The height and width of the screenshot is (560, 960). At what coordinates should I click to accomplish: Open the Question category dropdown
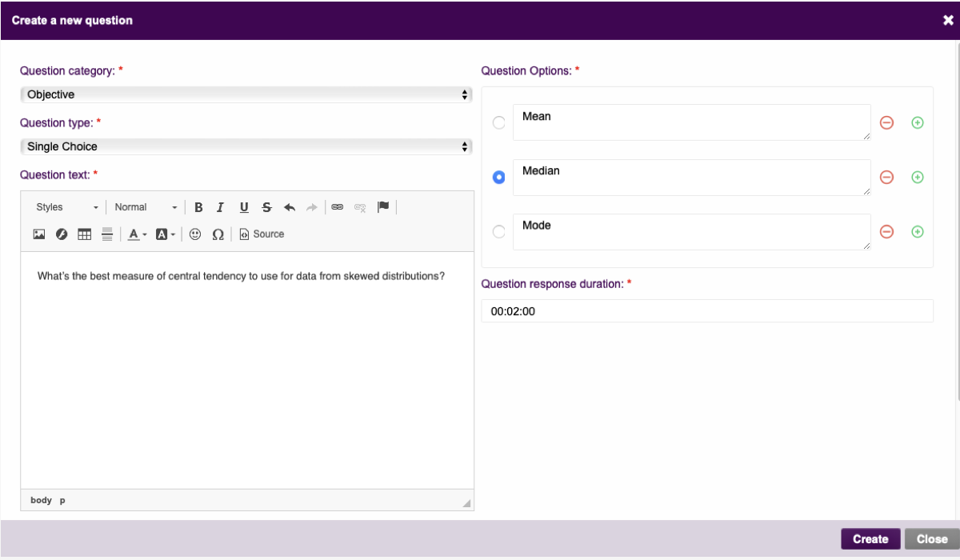pyautogui.click(x=246, y=94)
